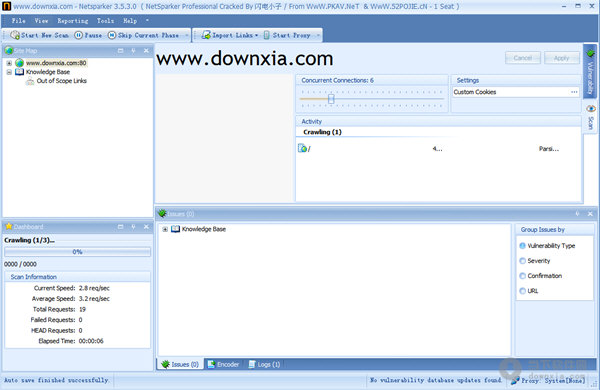Expand Knowledge Base in Issues panel
The height and width of the screenshot is (390, 600).
(x=165, y=229)
